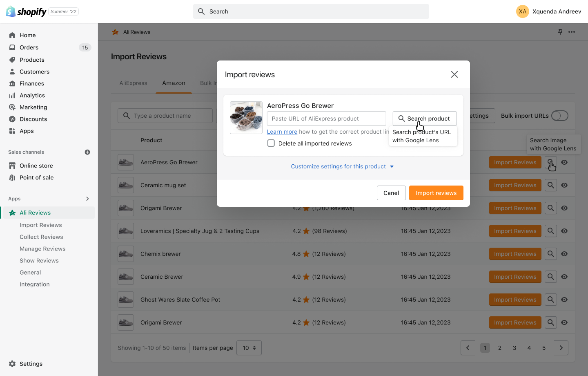Image resolution: width=588 pixels, height=376 pixels.
Task: Check Delete all imported reviews
Action: coord(271,143)
